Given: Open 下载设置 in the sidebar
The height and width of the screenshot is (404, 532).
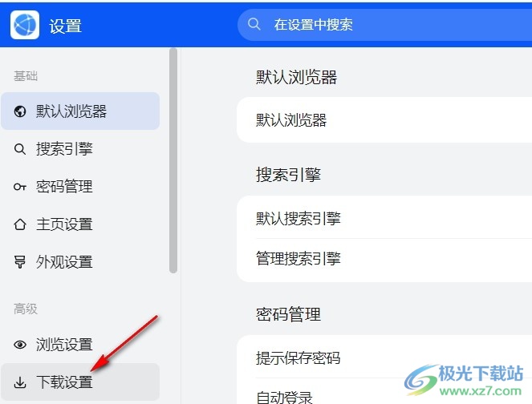Looking at the screenshot, I should (80, 382).
